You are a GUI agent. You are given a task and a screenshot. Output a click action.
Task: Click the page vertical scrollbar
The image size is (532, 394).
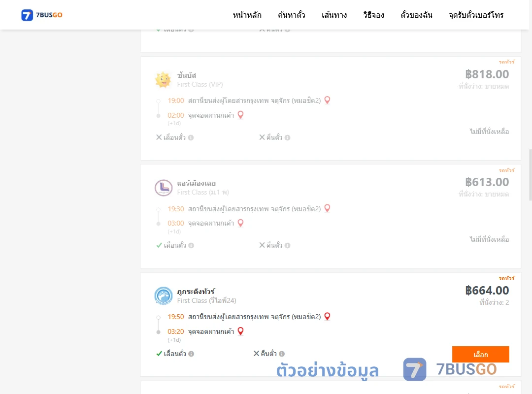click(x=531, y=175)
